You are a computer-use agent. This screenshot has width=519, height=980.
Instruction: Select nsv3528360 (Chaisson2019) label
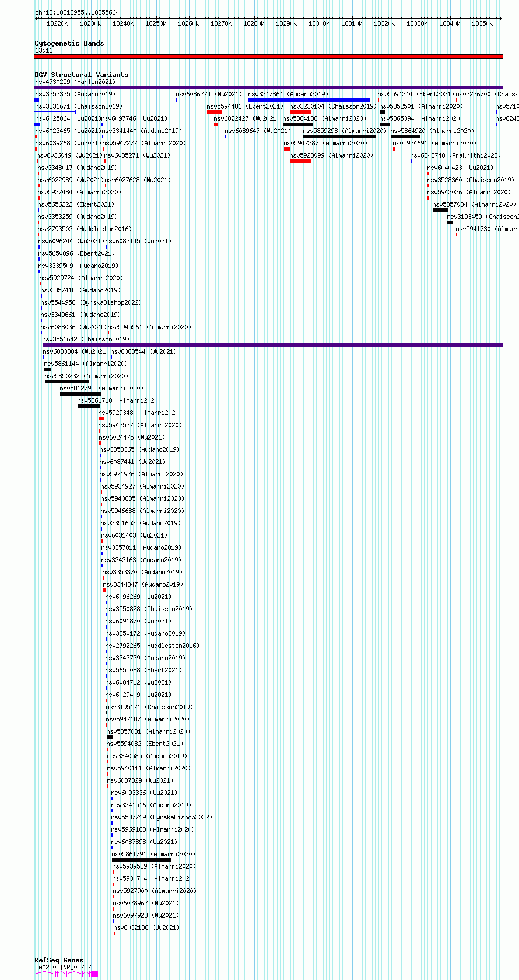point(471,180)
